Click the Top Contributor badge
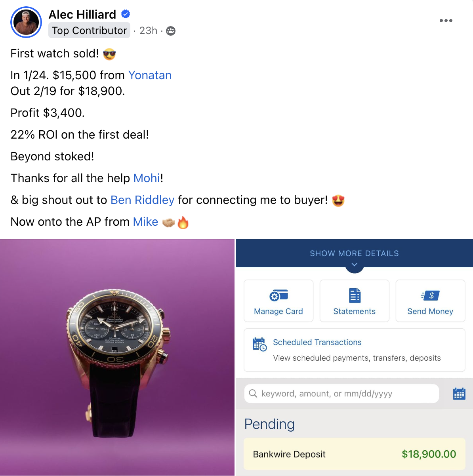Image resolution: width=473 pixels, height=476 pixels. [x=89, y=30]
